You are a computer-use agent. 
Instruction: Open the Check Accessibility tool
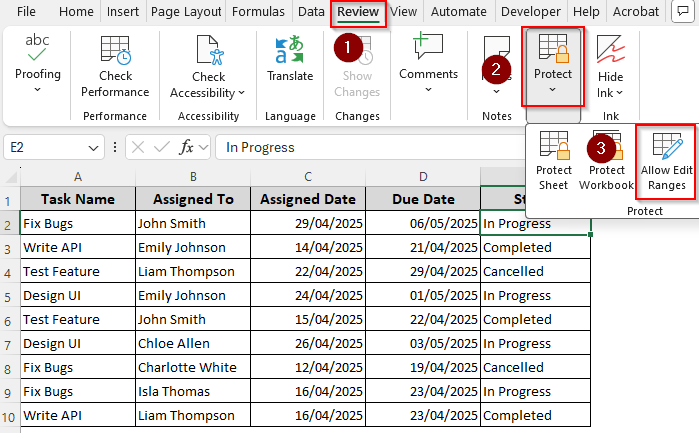[x=208, y=67]
